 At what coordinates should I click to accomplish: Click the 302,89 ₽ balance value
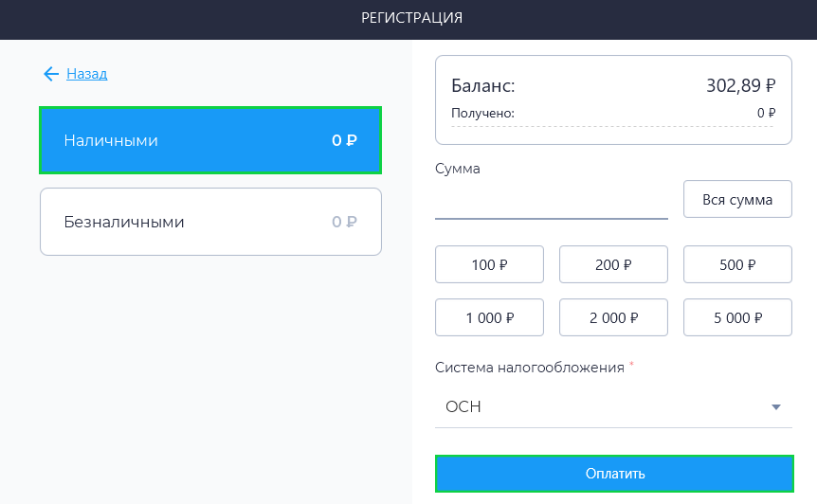tap(740, 86)
